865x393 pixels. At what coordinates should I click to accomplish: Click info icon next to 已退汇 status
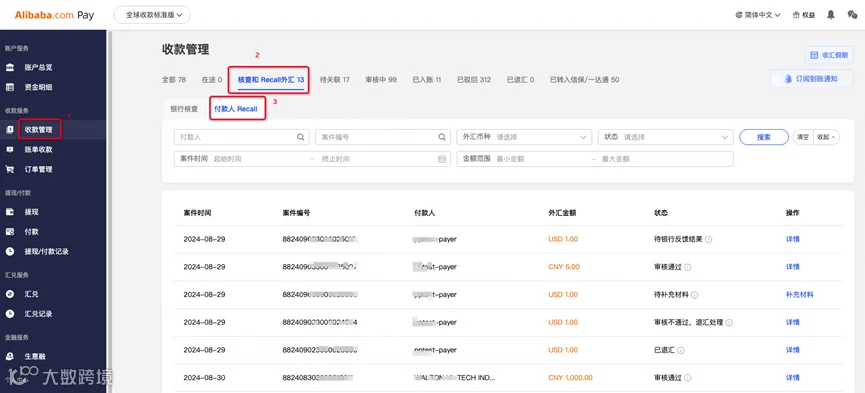pyautogui.click(x=681, y=350)
